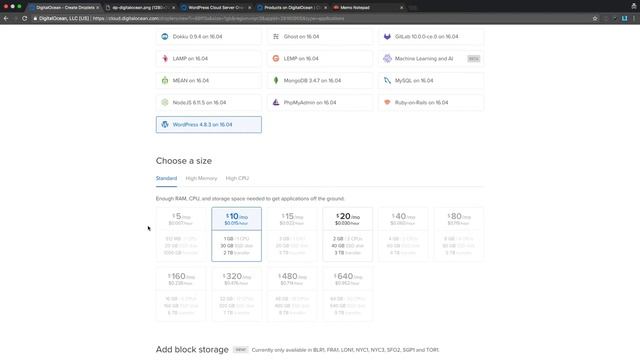Close the DigitalOcean Create Droplets tab
This screenshot has height=360, width=640.
pyautogui.click(x=98, y=7)
